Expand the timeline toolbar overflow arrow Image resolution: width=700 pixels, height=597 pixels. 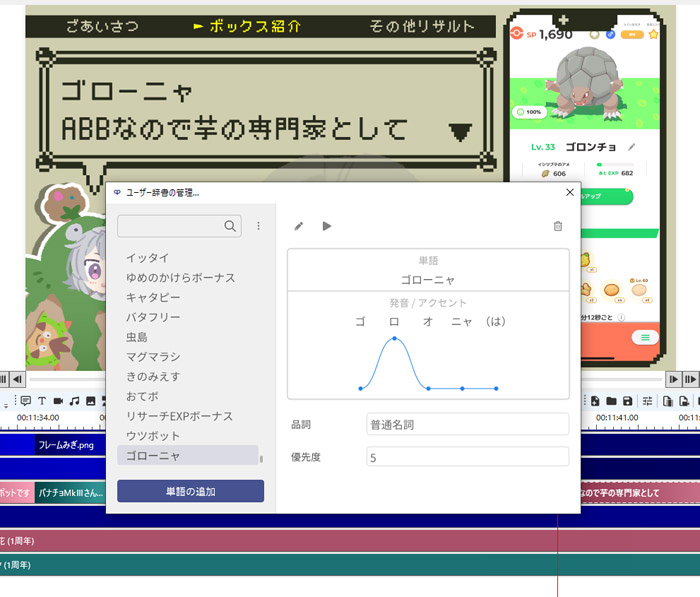[6, 405]
